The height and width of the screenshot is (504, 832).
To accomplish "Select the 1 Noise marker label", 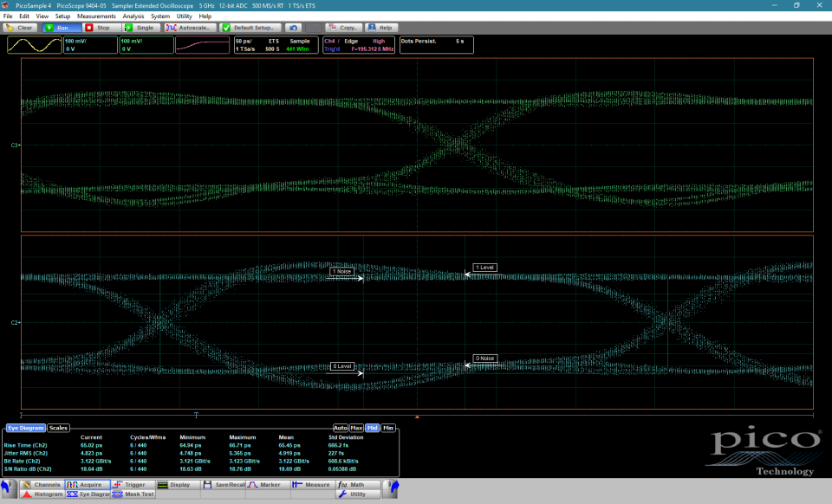I will 341,271.
